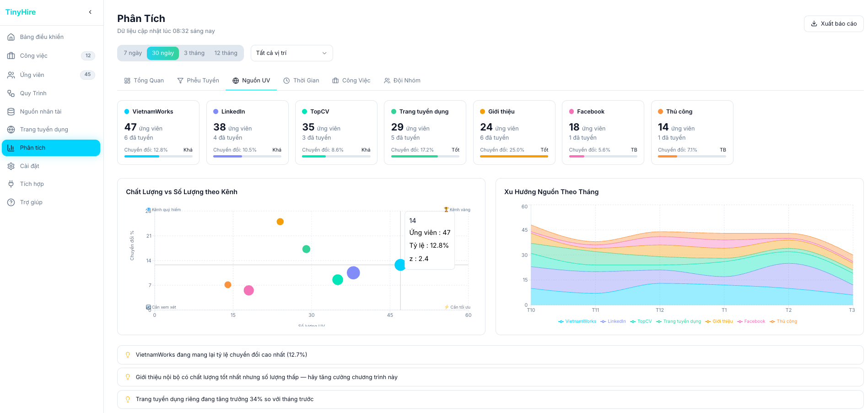Open Nguồn nhân tài talent pool icon

point(11,111)
